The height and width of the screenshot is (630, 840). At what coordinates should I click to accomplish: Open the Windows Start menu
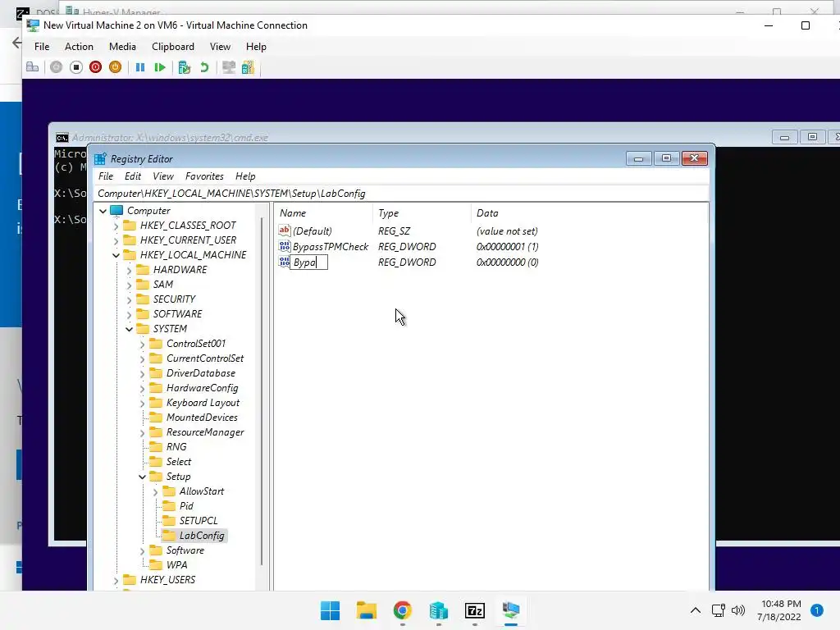(x=330, y=610)
